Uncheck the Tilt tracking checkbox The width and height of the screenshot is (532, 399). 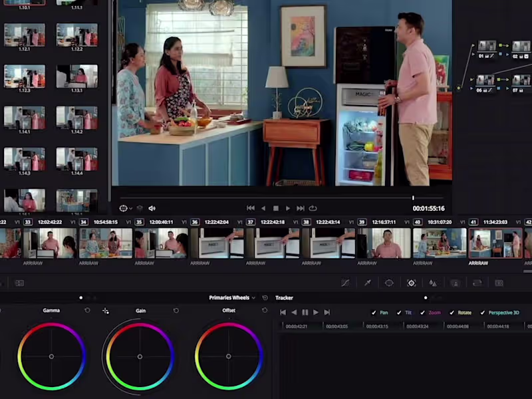pos(399,313)
